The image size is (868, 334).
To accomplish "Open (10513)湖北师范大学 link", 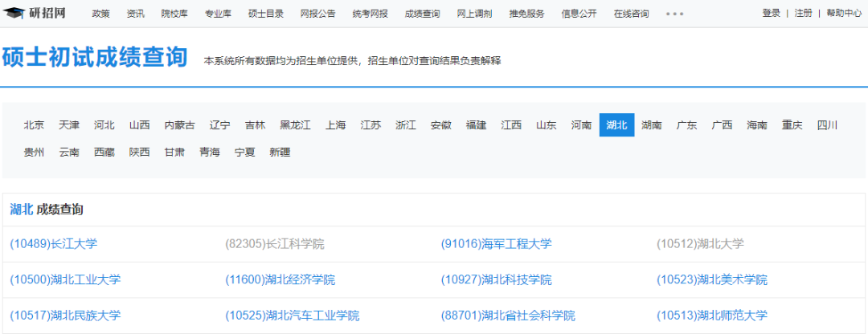I will tap(712, 316).
